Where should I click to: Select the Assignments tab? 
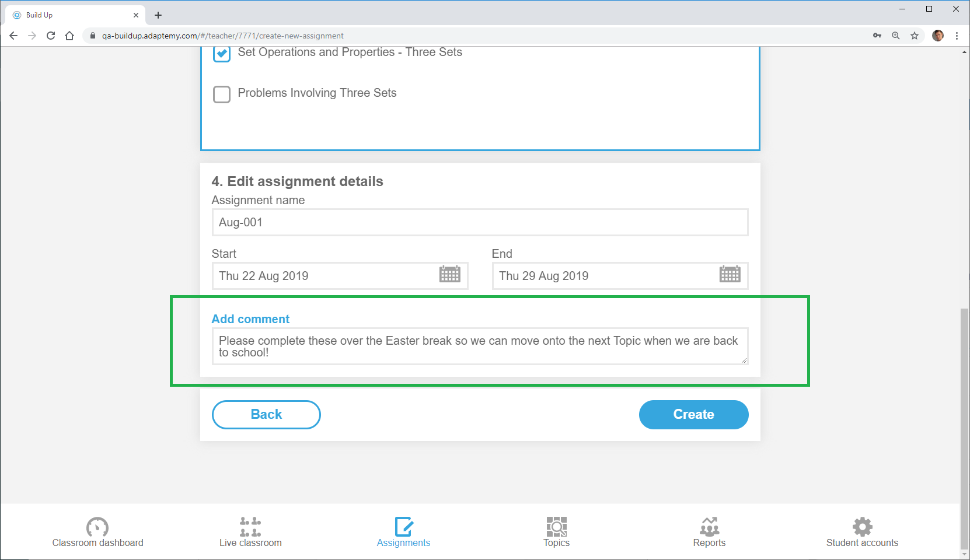(x=403, y=532)
